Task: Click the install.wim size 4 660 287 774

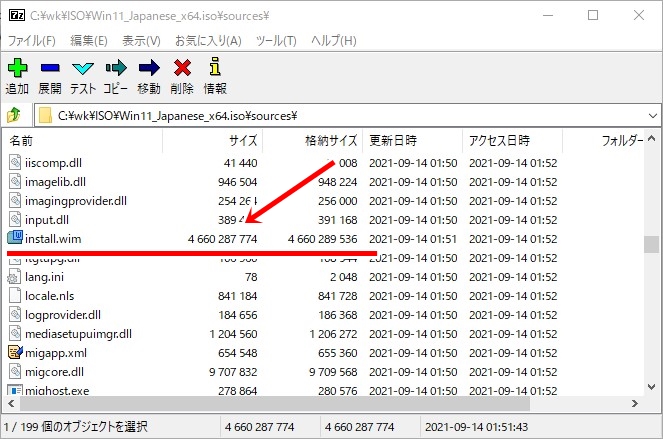Action: tap(222, 239)
